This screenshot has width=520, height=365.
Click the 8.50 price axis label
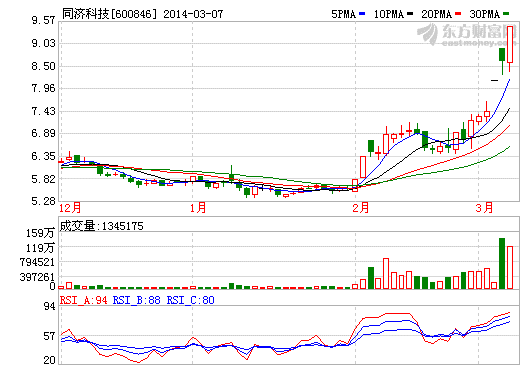click(43, 66)
